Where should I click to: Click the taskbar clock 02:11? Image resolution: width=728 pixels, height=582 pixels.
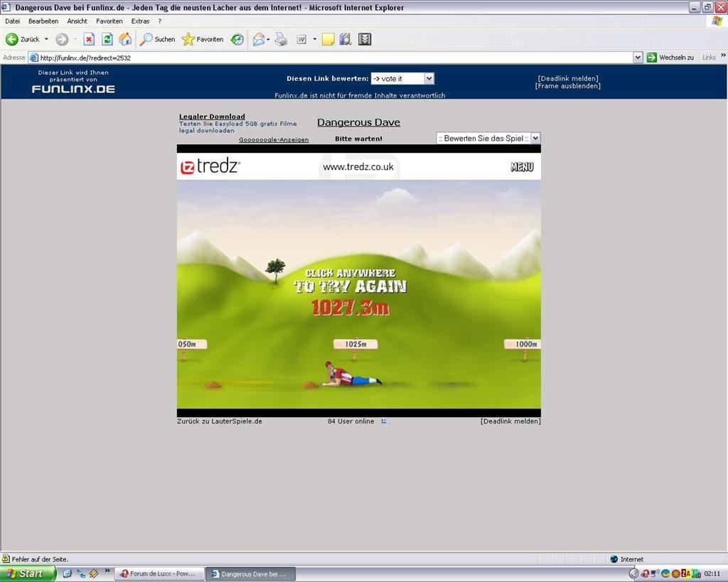pyautogui.click(x=712, y=574)
